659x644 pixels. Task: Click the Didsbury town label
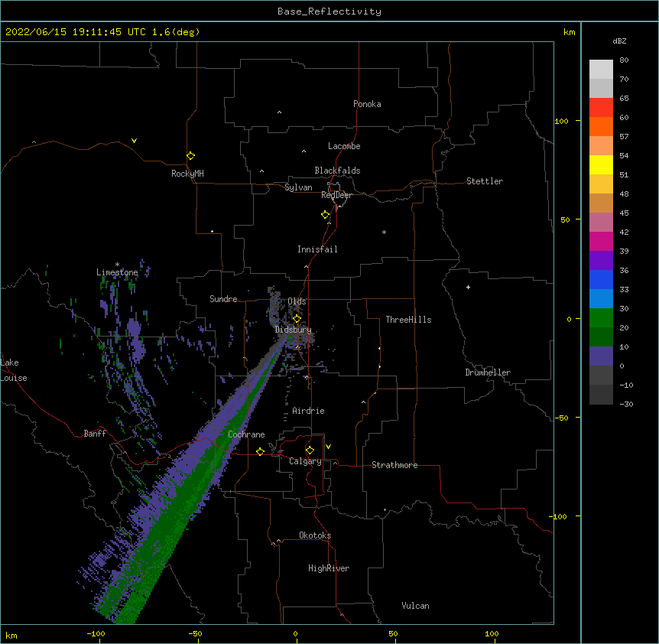[293, 330]
